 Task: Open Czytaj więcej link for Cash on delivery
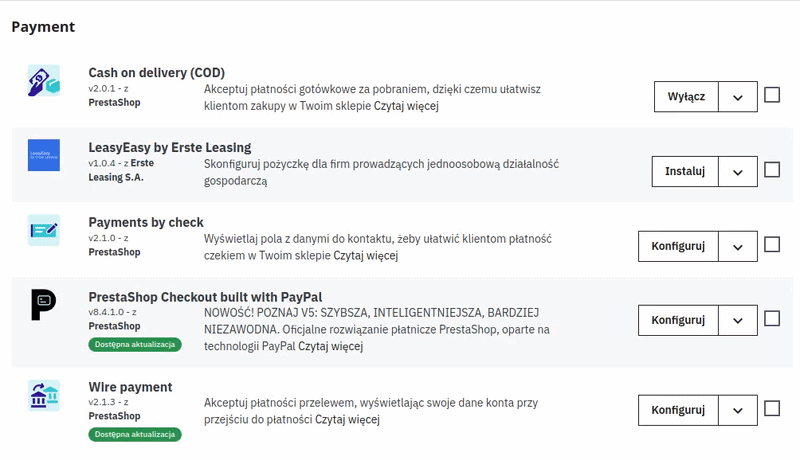click(x=406, y=106)
